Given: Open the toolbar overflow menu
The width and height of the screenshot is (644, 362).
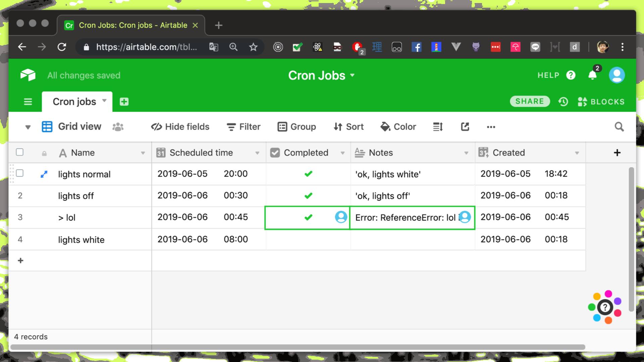Looking at the screenshot, I should [491, 127].
